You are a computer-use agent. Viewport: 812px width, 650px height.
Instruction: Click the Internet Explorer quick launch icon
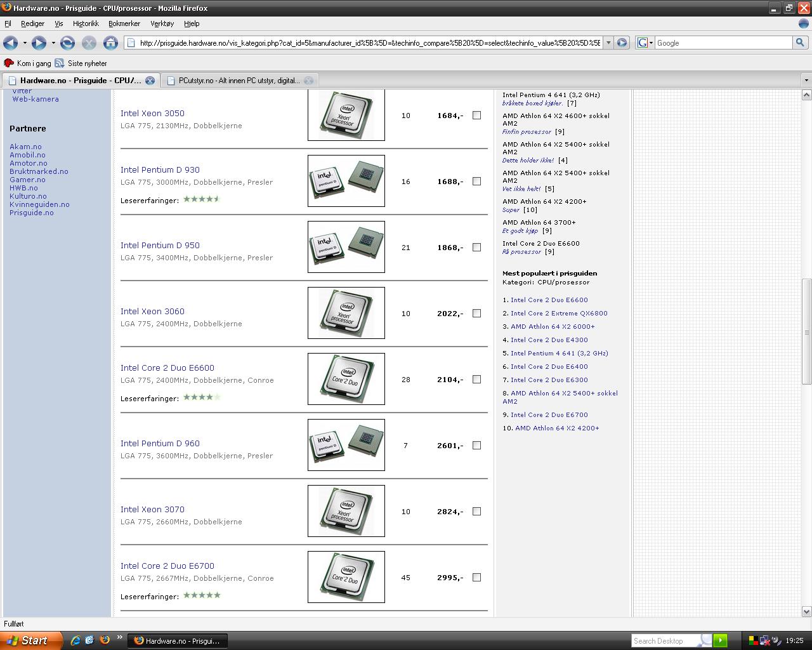75,640
